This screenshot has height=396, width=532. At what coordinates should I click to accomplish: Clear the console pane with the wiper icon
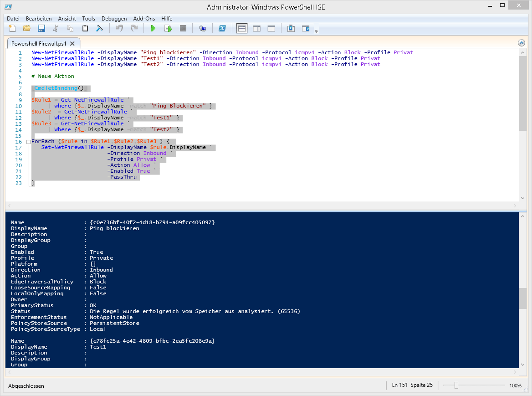coord(99,29)
